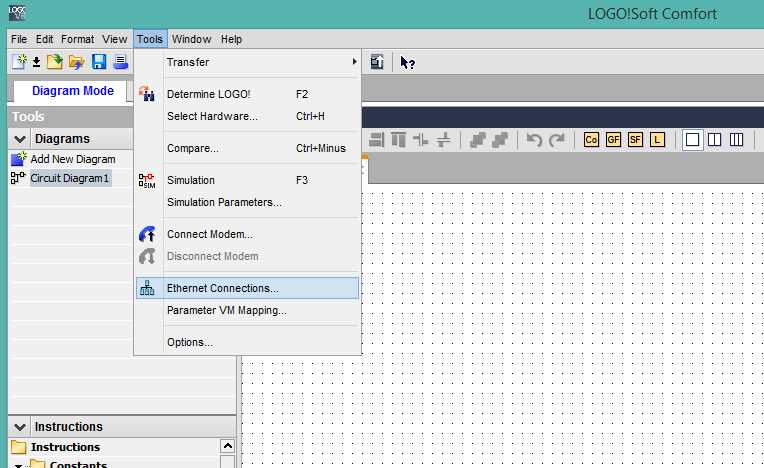This screenshot has width=764, height=468.
Task: Select the GF basic functions button
Action: pyautogui.click(x=613, y=140)
